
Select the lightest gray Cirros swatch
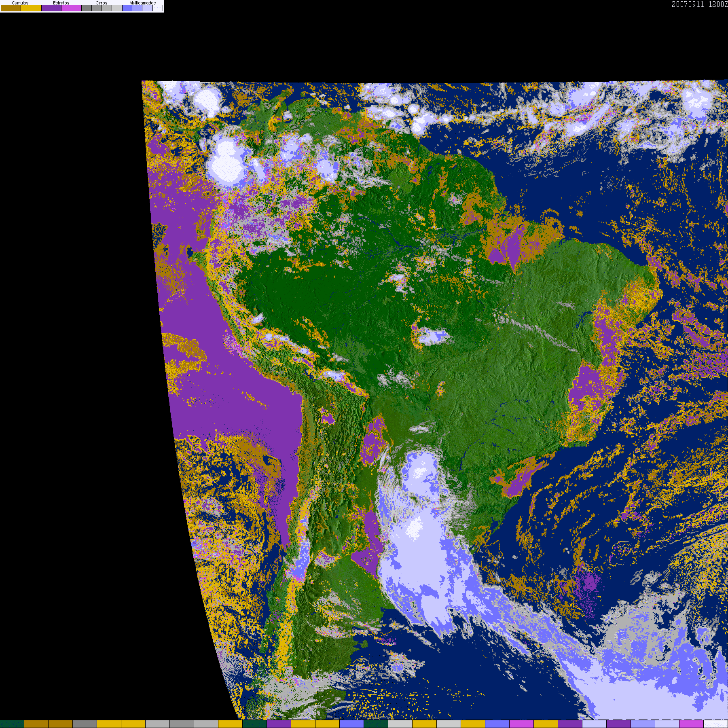(x=117, y=8)
